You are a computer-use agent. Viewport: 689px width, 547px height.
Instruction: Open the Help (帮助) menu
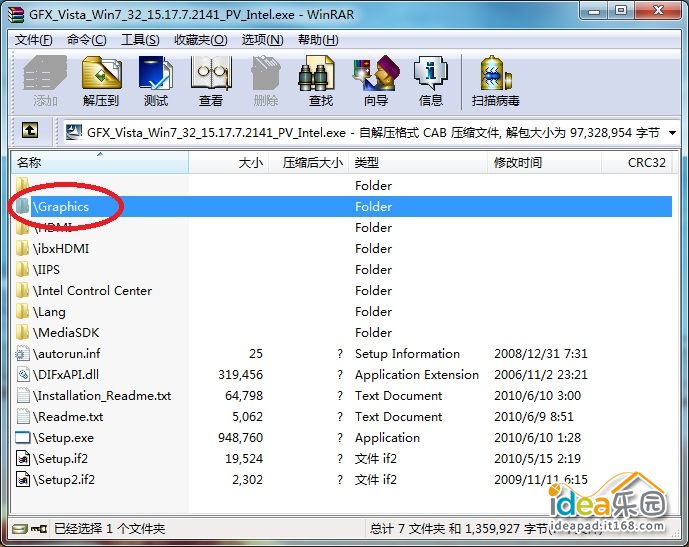click(318, 40)
